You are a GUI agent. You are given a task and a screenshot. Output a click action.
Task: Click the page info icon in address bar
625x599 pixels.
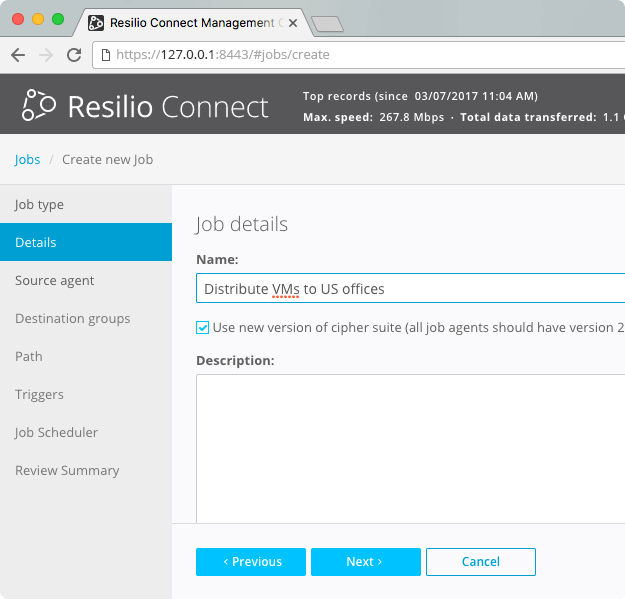pyautogui.click(x=106, y=55)
